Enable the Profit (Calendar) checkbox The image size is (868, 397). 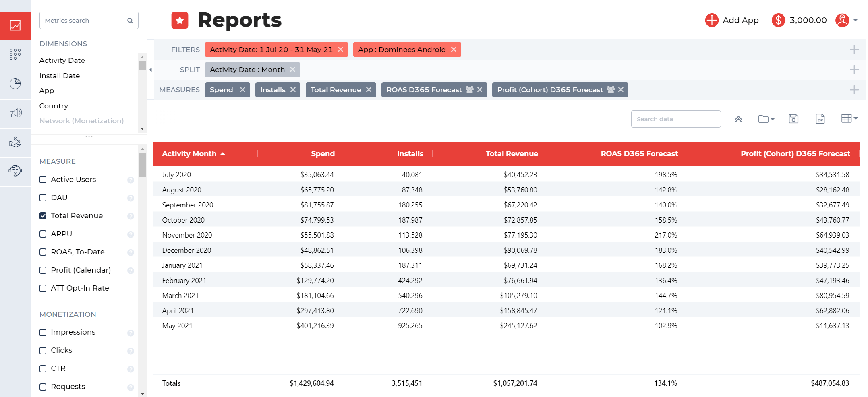(43, 270)
